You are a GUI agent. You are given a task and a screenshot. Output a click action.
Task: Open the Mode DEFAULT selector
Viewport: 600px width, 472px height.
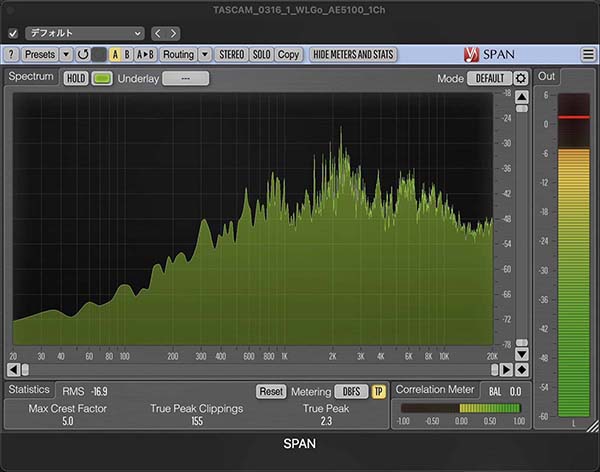489,78
